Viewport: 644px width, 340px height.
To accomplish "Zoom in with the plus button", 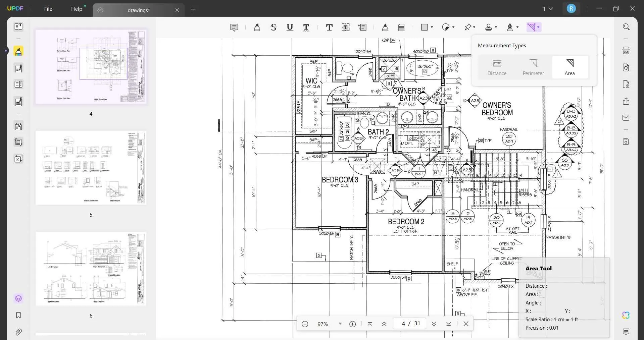I will point(352,324).
